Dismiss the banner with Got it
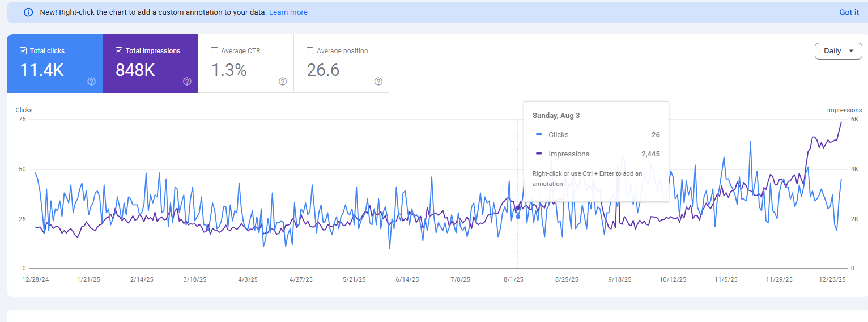Screen dimensions: 868x322 [849, 12]
